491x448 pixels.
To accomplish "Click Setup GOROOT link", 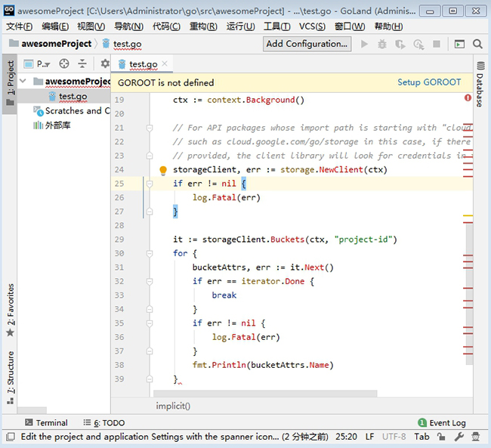I will coord(429,82).
